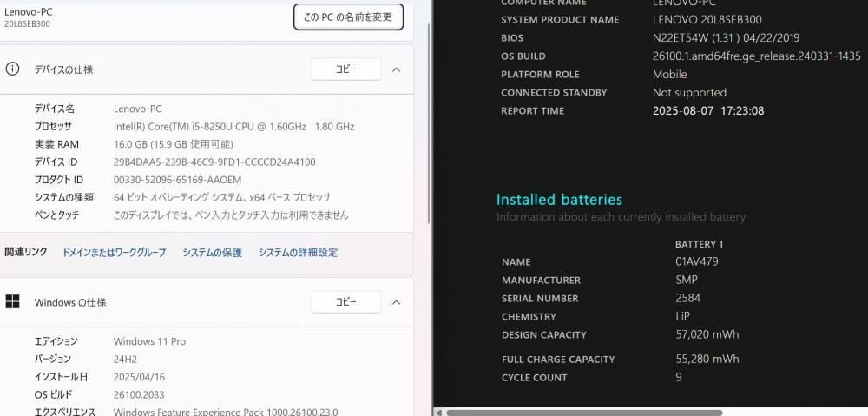Copy the Windows specifications
The image size is (868, 416).
pyautogui.click(x=346, y=302)
